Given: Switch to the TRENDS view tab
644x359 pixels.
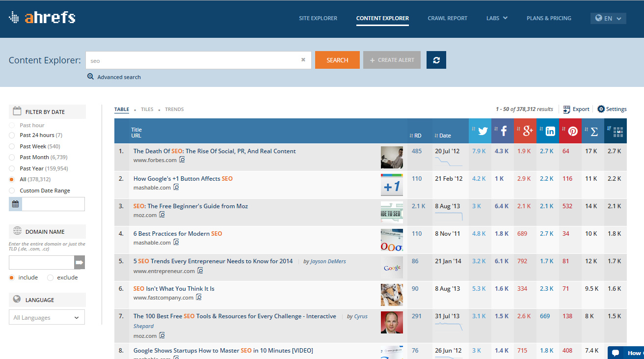Looking at the screenshot, I should pyautogui.click(x=174, y=109).
